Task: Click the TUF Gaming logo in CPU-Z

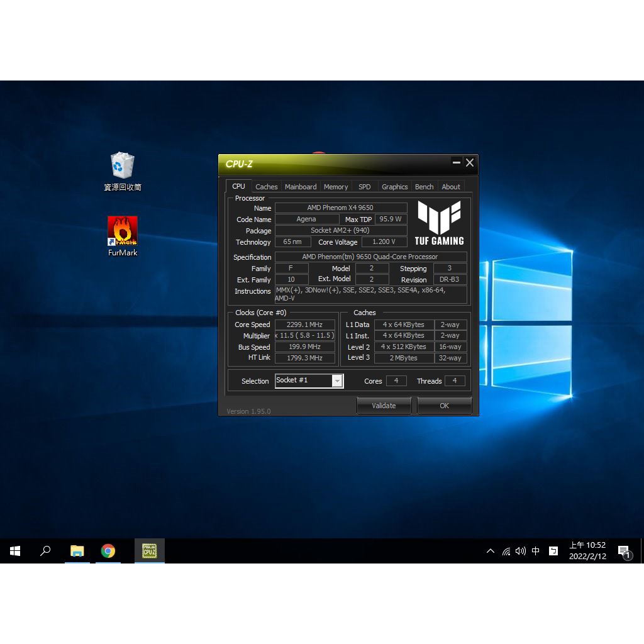Action: (439, 223)
